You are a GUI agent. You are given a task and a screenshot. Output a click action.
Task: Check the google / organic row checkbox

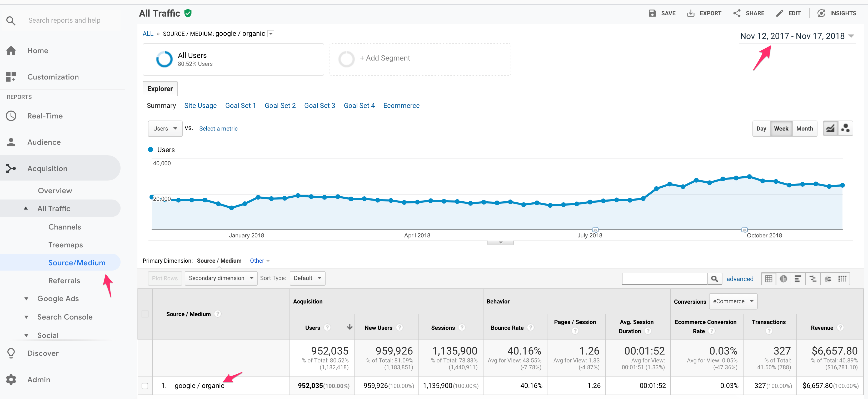(145, 386)
